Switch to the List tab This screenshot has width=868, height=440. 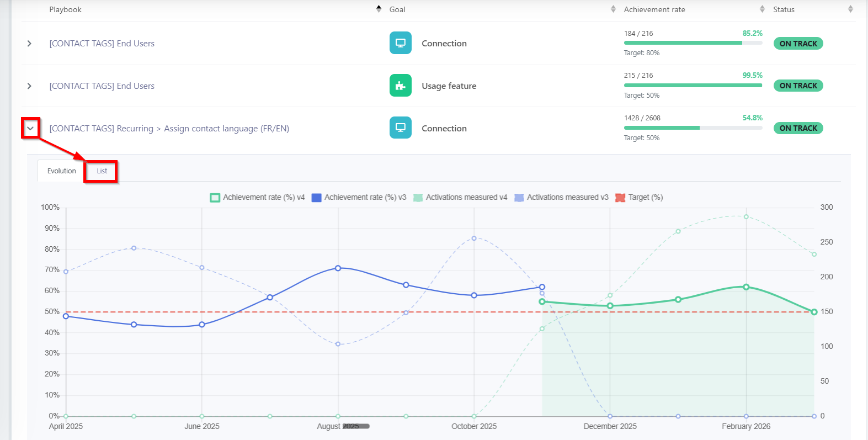pyautogui.click(x=102, y=171)
